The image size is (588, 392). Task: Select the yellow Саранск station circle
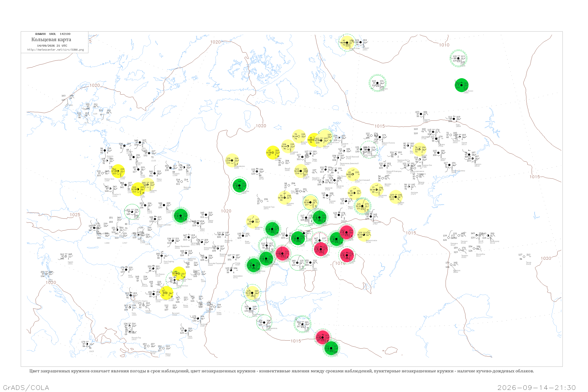click(396, 197)
